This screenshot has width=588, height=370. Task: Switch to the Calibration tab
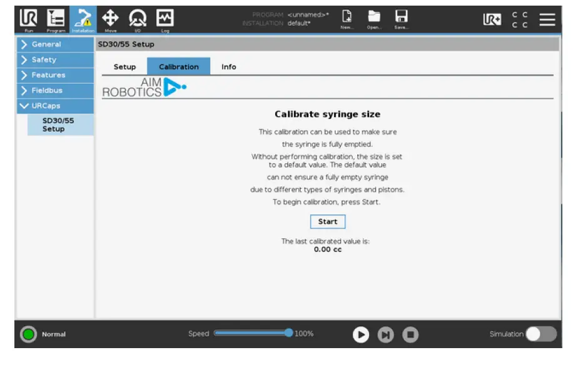pyautogui.click(x=178, y=67)
